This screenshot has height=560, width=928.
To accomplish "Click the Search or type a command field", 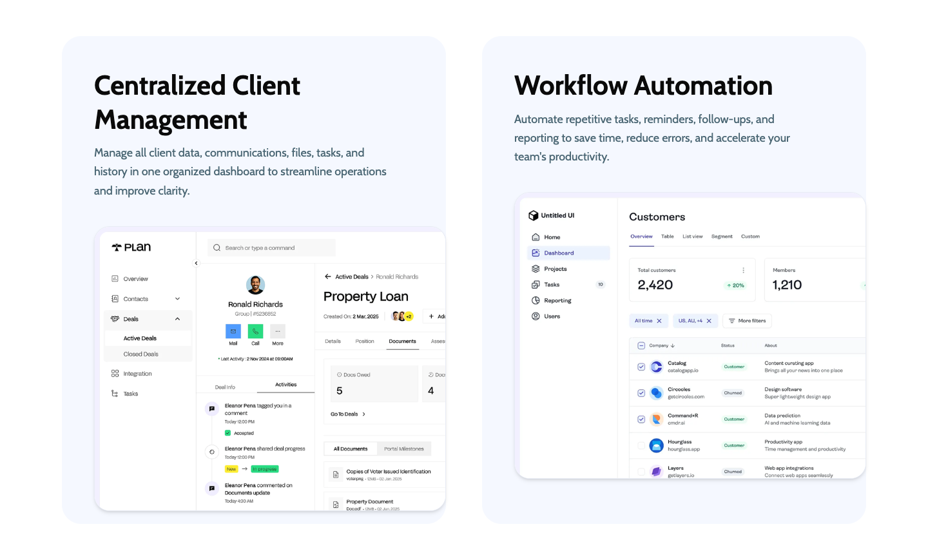I will coord(272,248).
